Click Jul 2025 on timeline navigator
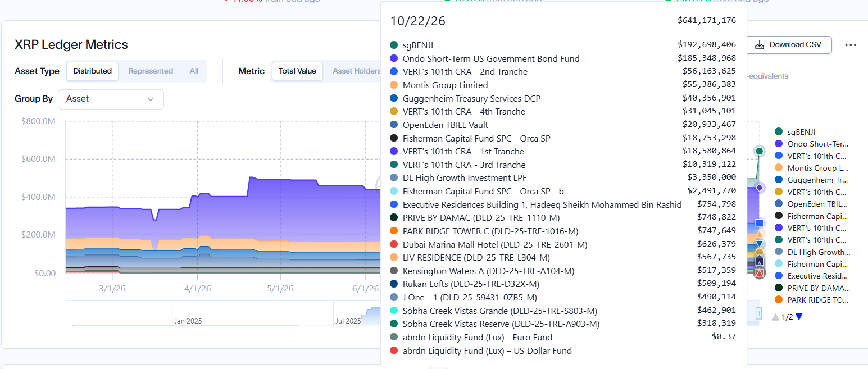Viewport: 868px width, 369px height. [348, 321]
